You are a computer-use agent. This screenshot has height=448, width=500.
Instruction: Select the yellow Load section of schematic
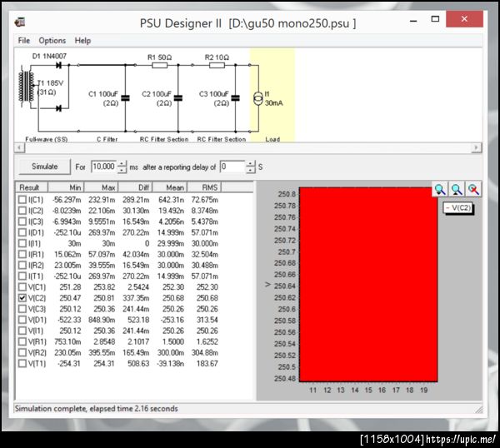272,95
